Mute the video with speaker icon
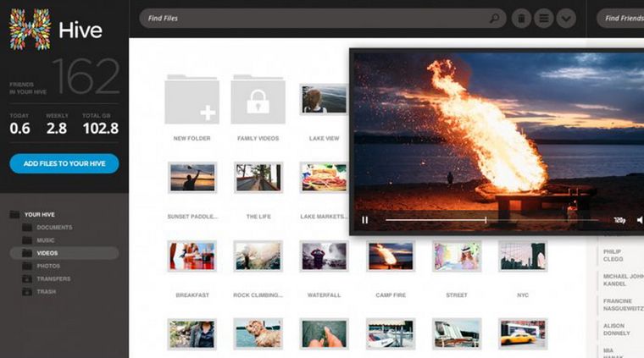 coord(640,220)
